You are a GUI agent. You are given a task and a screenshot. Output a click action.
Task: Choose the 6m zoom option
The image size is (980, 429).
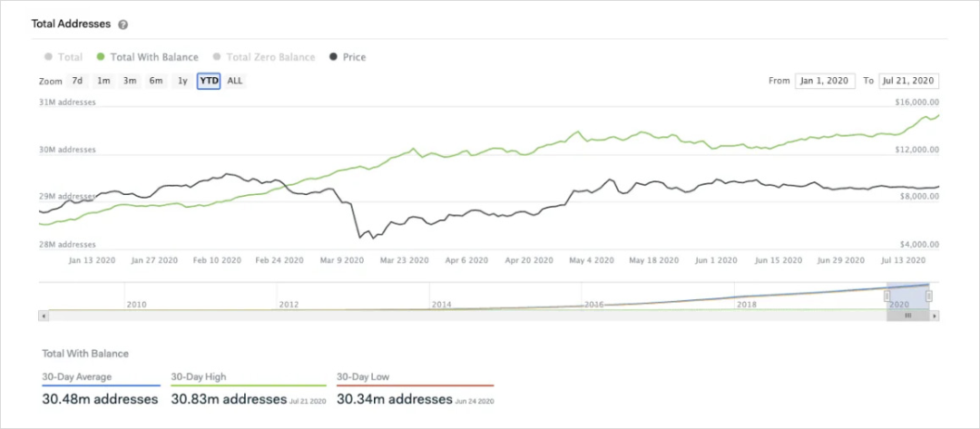156,81
